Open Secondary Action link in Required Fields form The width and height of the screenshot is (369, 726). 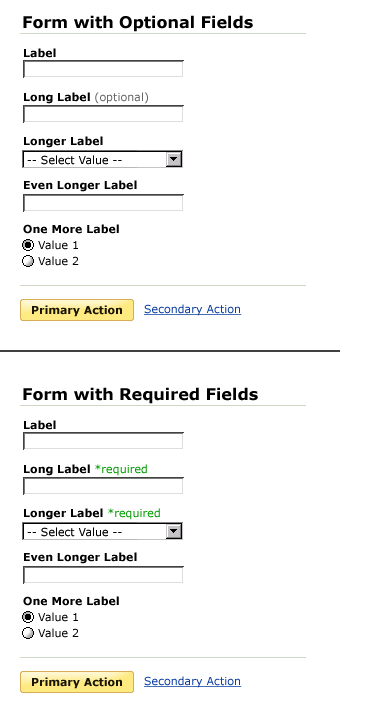192,681
